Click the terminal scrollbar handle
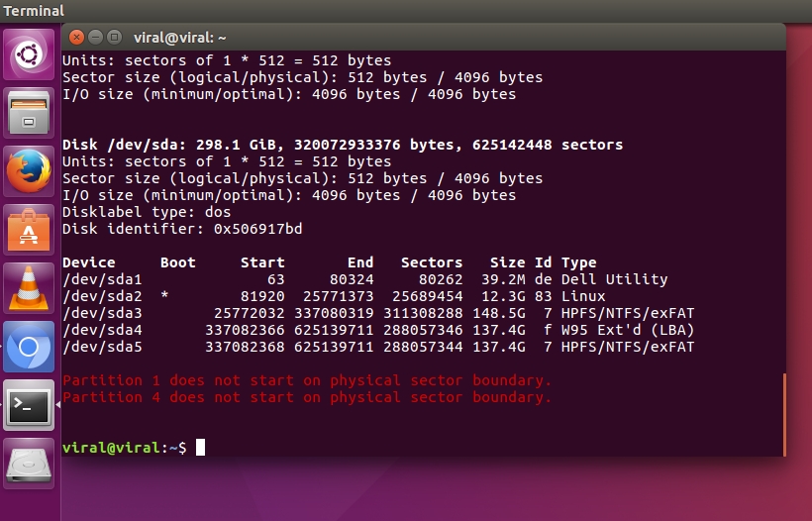The width and height of the screenshot is (812, 521). point(784,414)
